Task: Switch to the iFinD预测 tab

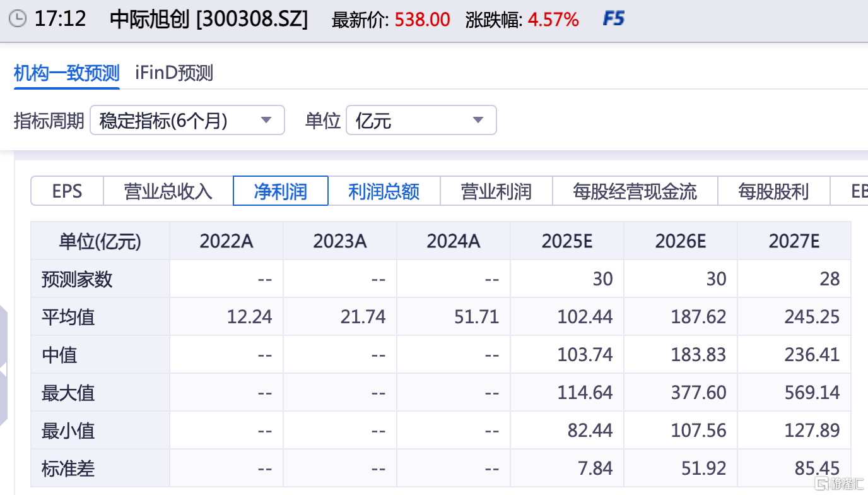Action: 172,73
